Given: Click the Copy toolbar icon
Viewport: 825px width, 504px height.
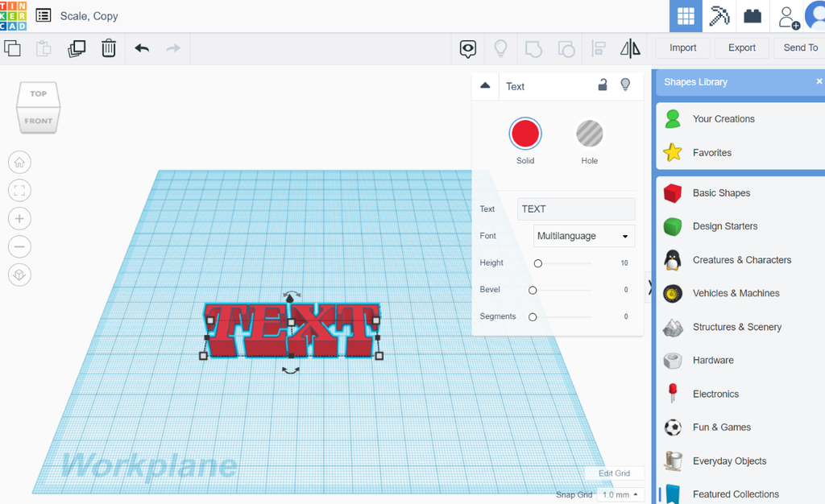Looking at the screenshot, I should point(12,48).
